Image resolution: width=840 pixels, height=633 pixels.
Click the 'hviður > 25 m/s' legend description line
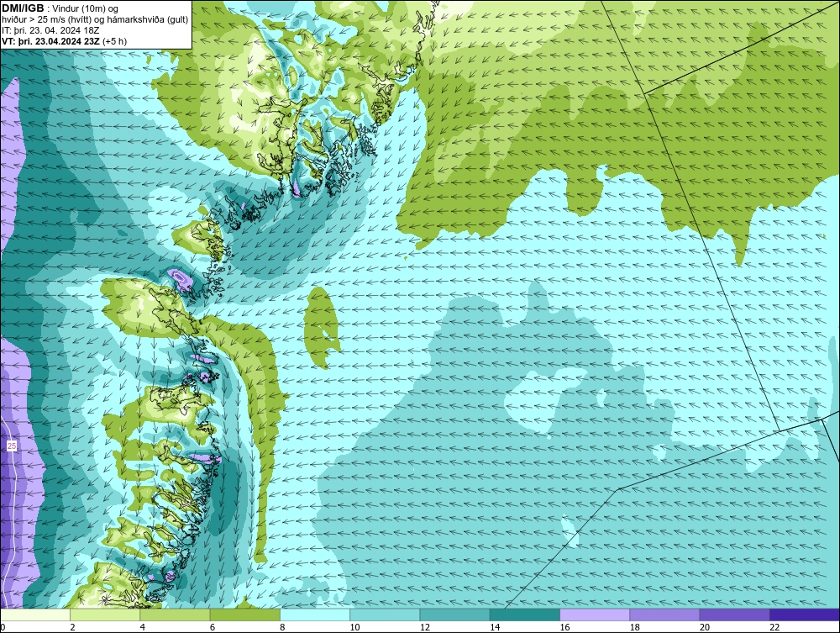95,20
